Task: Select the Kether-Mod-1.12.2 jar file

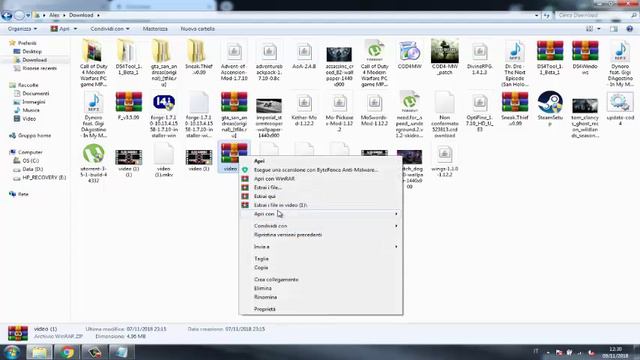Action: (x=304, y=103)
